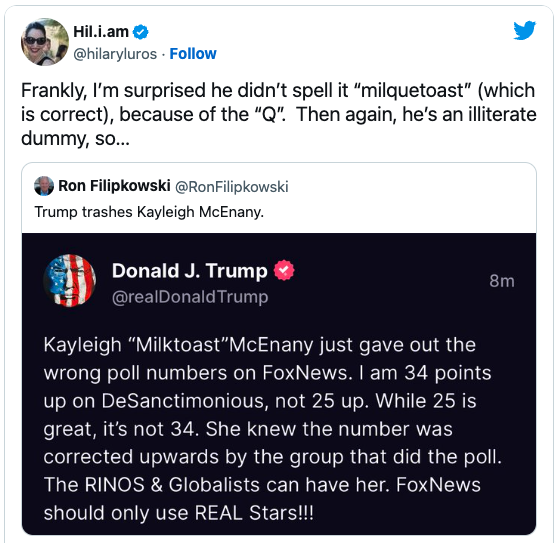Open the quoted tweet text 'Trump trashes Kayleigh McEnany.'
560x543 pixels.
coord(149,212)
